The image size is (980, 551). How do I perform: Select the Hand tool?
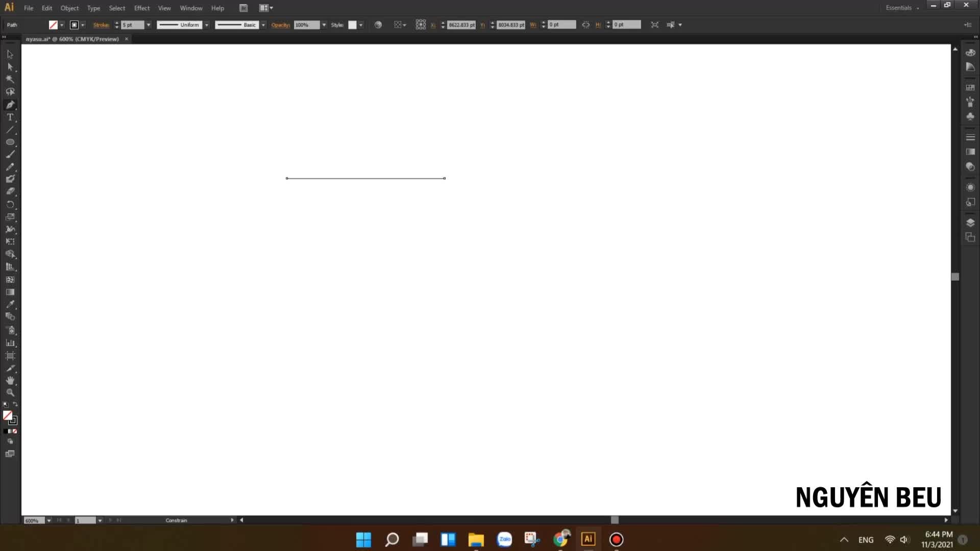pyautogui.click(x=10, y=381)
